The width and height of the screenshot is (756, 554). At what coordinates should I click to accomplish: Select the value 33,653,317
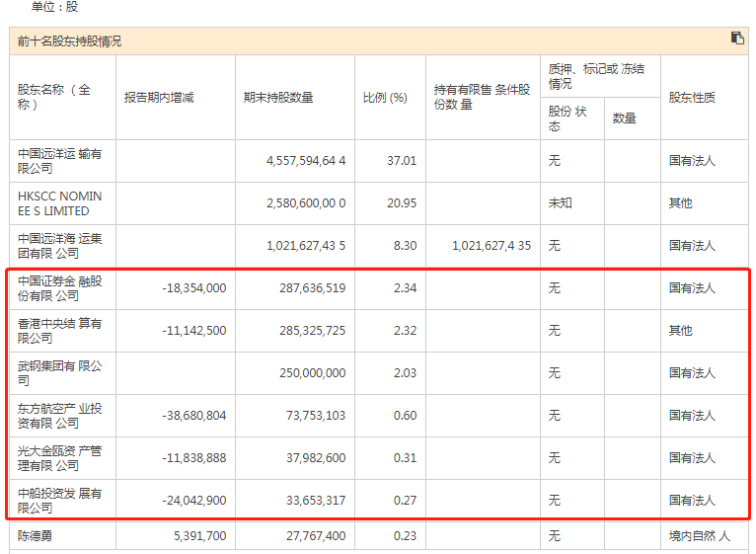coord(316,501)
